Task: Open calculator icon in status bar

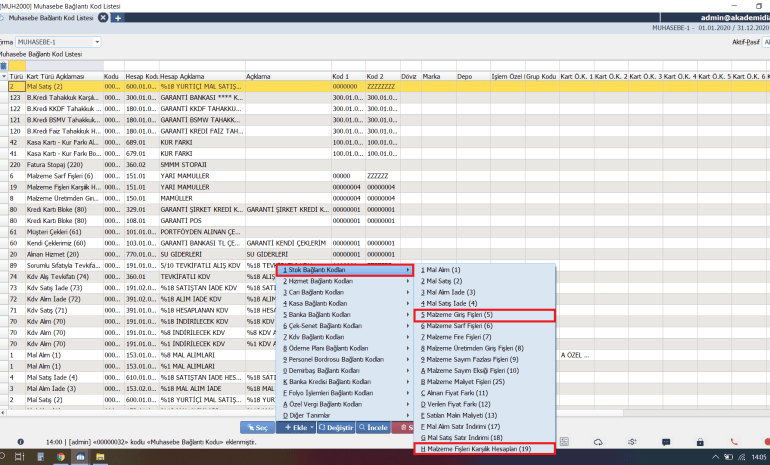Action: point(564,442)
